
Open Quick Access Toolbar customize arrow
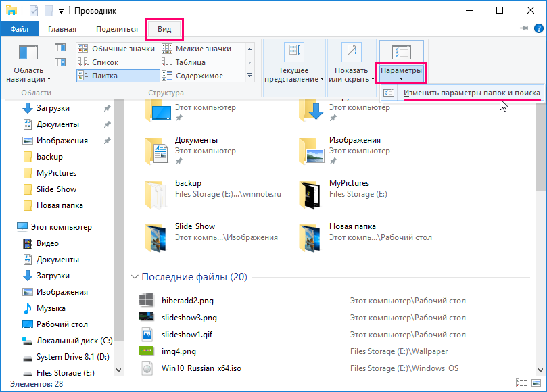(61, 11)
